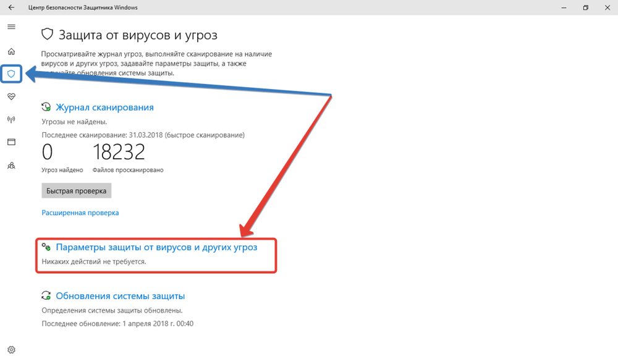Open the Журнал сканирования link

click(x=104, y=107)
